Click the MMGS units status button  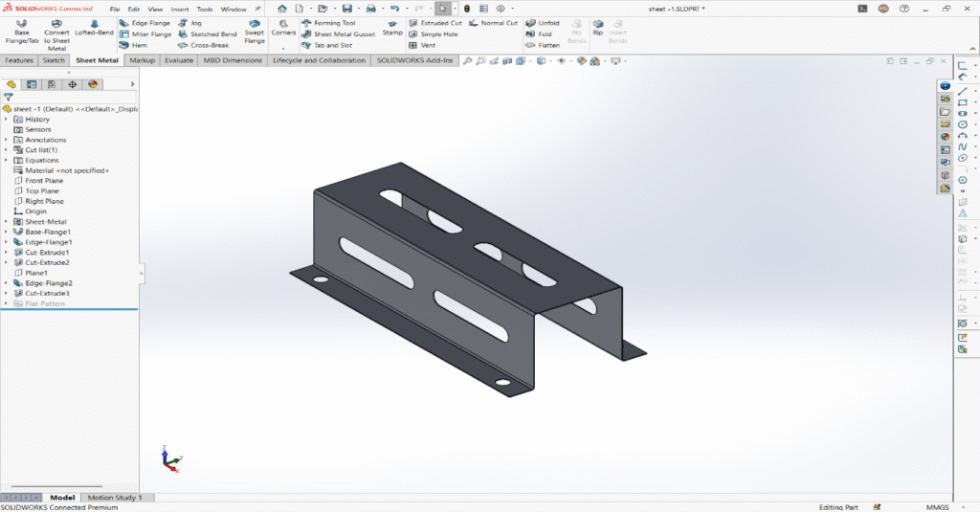[938, 507]
